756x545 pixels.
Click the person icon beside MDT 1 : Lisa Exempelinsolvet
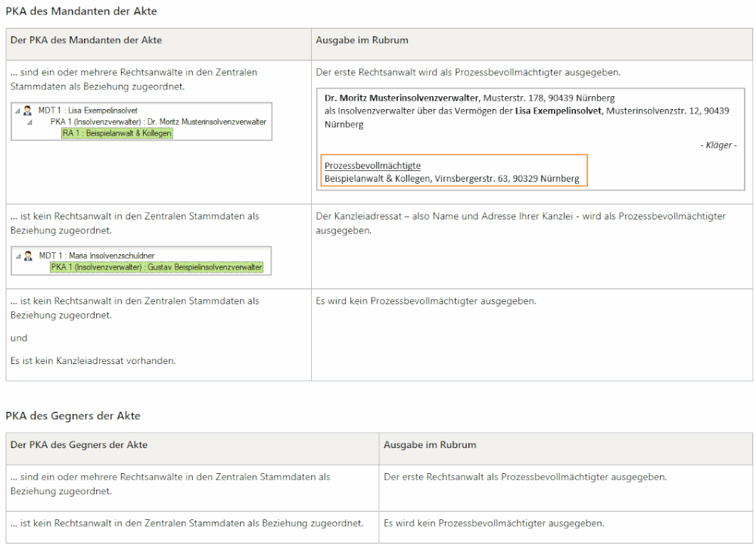click(27, 111)
